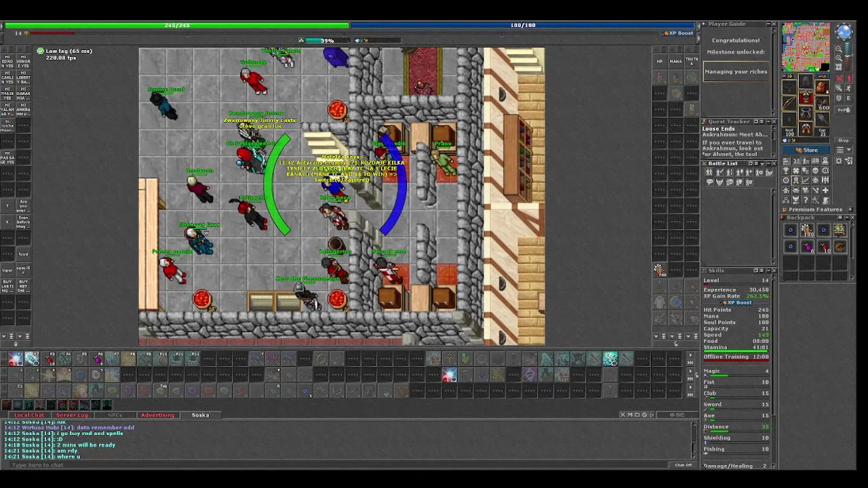Image resolution: width=868 pixels, height=488 pixels.
Task: Click the Cap 21 capacity indicator
Action: click(x=822, y=131)
